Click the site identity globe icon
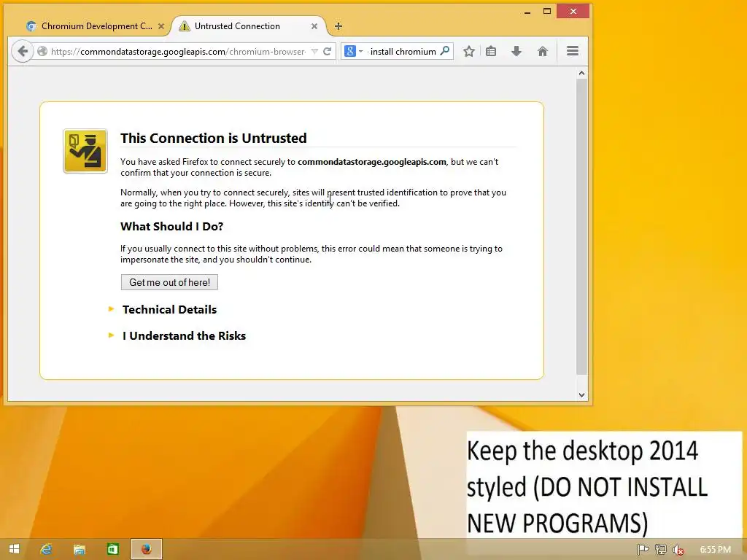 [42, 52]
